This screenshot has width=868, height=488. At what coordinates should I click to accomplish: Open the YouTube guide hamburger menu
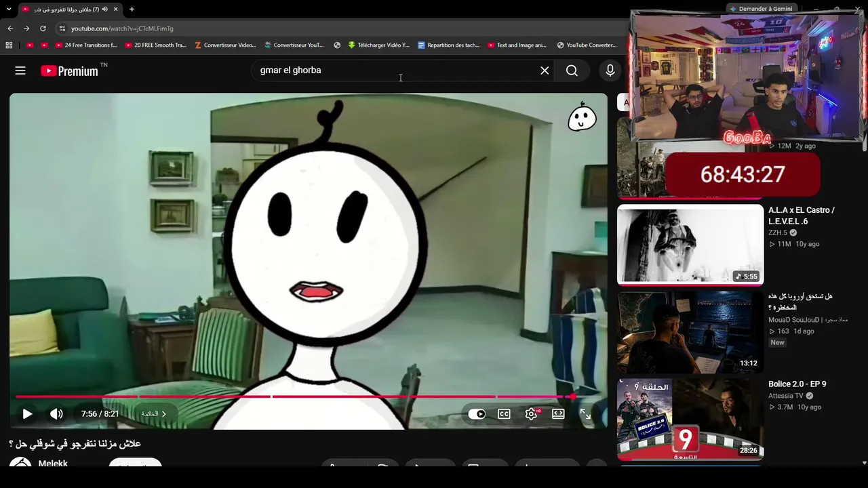(20, 70)
